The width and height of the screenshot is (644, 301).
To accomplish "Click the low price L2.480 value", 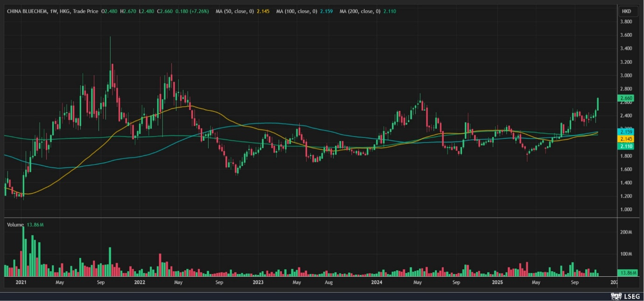I will pos(147,11).
